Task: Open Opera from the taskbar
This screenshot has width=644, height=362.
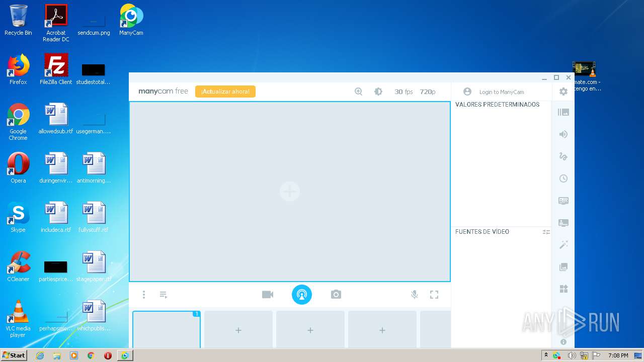Action: point(108,355)
